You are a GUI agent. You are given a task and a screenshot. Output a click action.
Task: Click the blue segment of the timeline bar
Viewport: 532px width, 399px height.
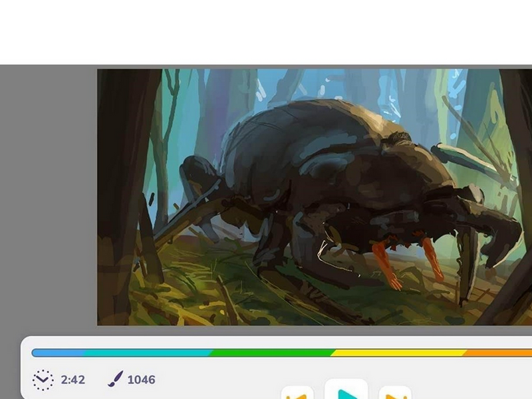pos(58,353)
